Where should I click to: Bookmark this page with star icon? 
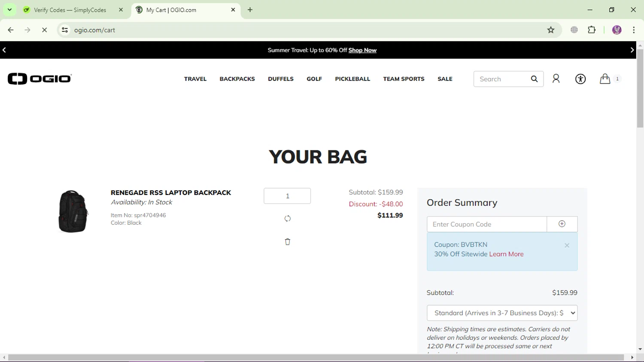click(551, 30)
